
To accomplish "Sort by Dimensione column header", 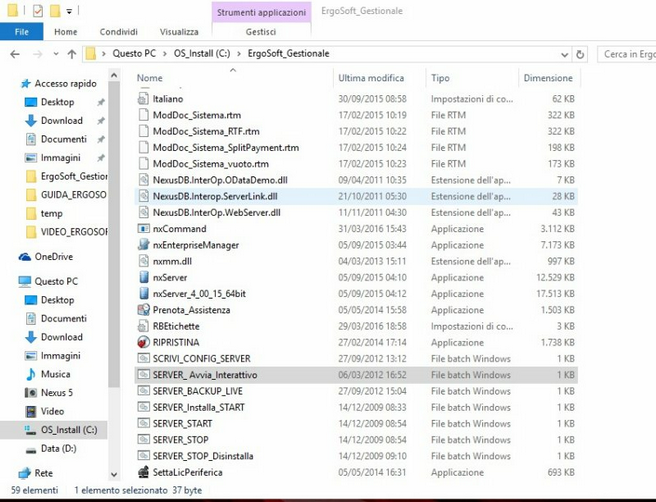I will click(548, 78).
